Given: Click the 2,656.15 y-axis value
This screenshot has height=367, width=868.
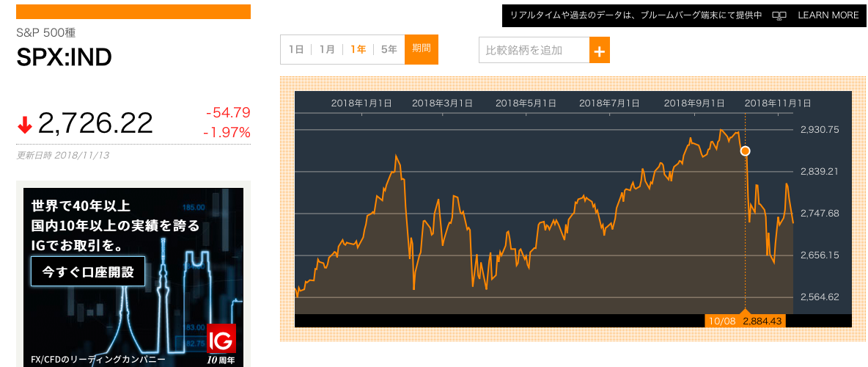Looking at the screenshot, I should tap(820, 255).
